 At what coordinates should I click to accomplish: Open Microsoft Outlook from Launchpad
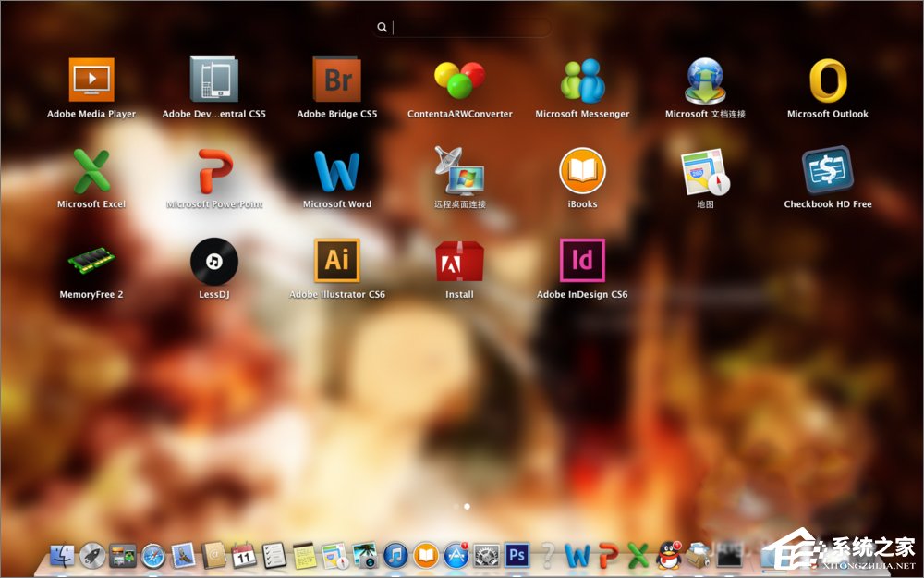828,80
